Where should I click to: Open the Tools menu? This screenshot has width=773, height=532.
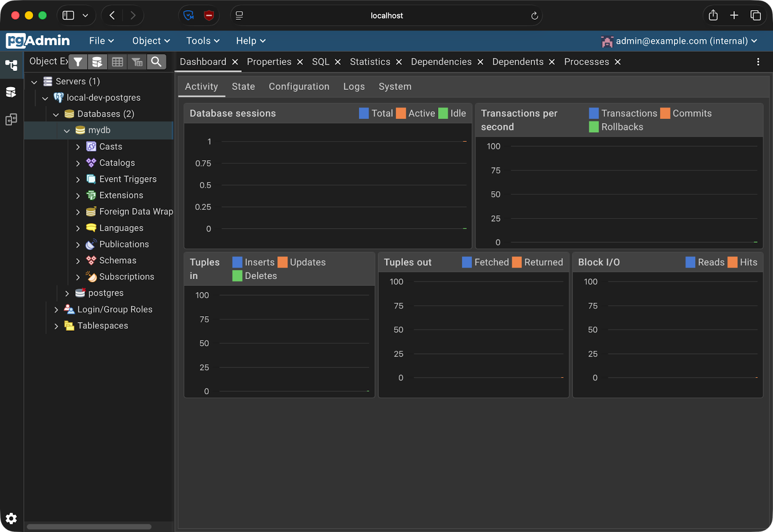pyautogui.click(x=203, y=41)
